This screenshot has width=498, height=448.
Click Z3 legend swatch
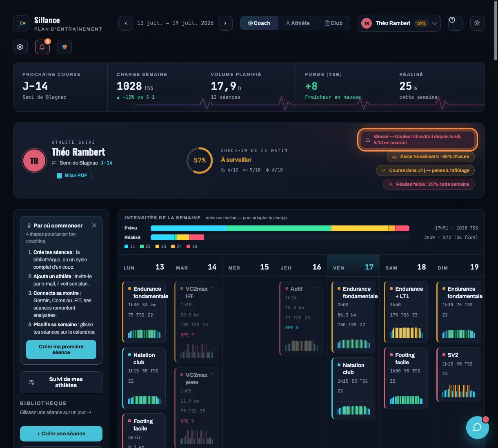click(157, 247)
